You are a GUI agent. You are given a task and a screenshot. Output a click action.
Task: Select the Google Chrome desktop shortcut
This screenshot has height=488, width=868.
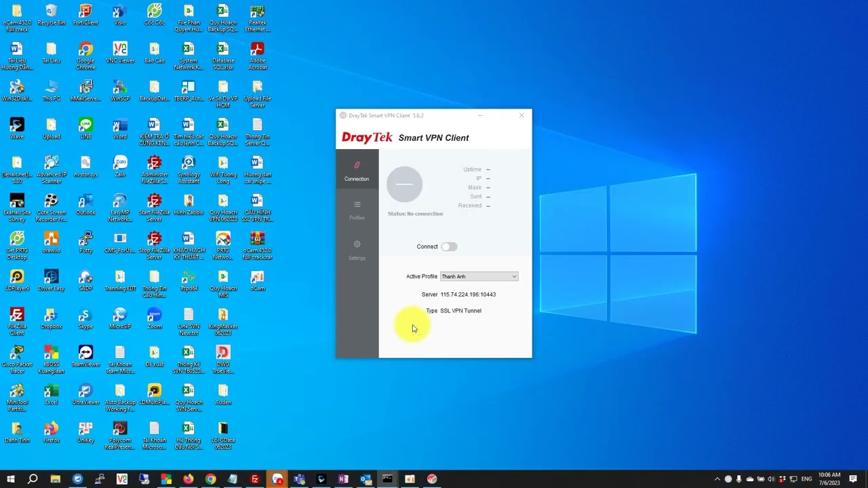point(85,56)
